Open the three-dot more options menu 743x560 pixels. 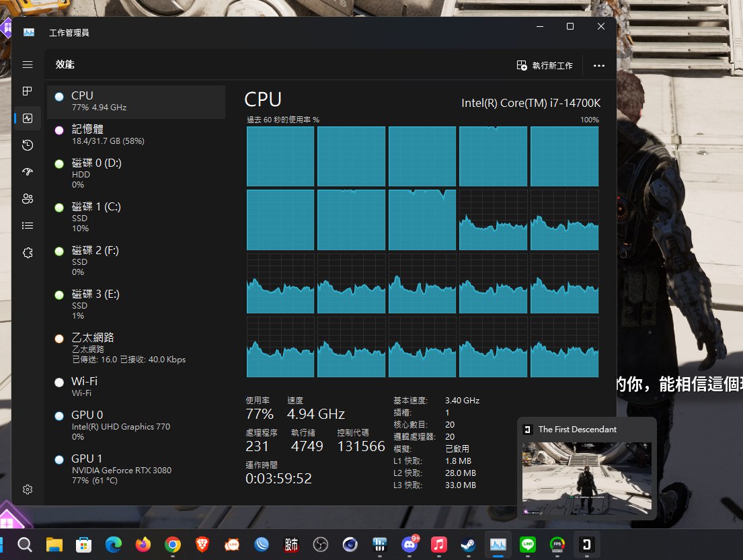point(599,65)
